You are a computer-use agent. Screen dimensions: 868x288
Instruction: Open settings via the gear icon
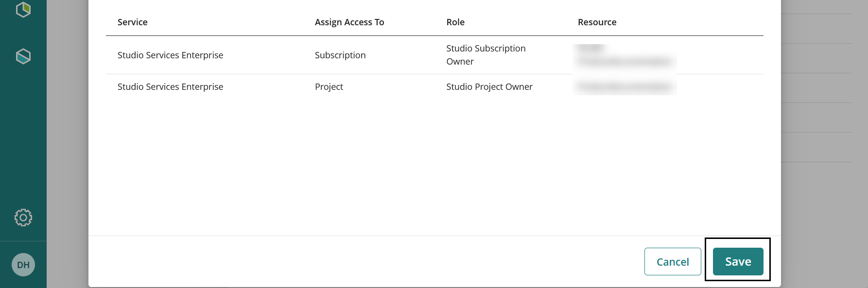pos(23,218)
